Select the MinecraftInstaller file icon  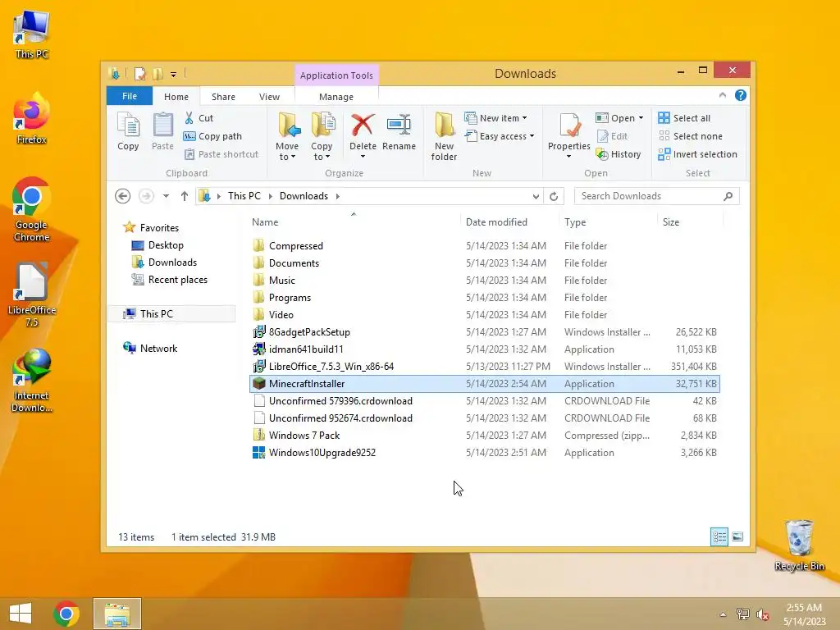tap(258, 384)
